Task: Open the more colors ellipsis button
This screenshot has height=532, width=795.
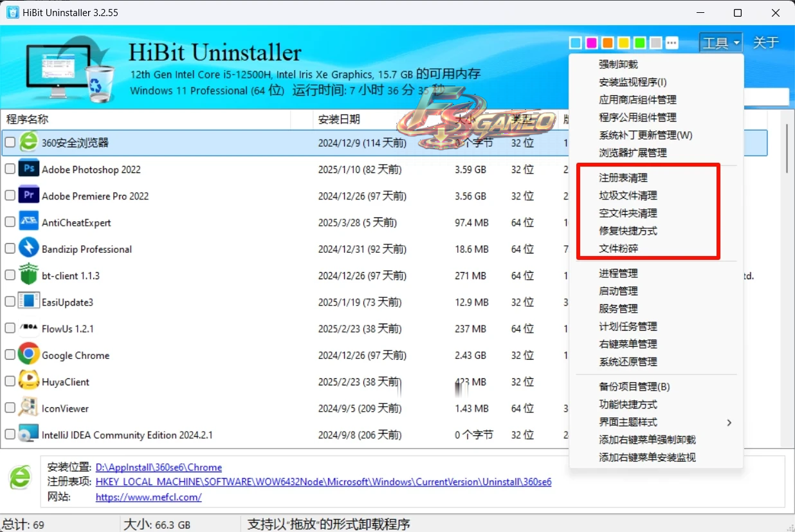Action: [672, 43]
